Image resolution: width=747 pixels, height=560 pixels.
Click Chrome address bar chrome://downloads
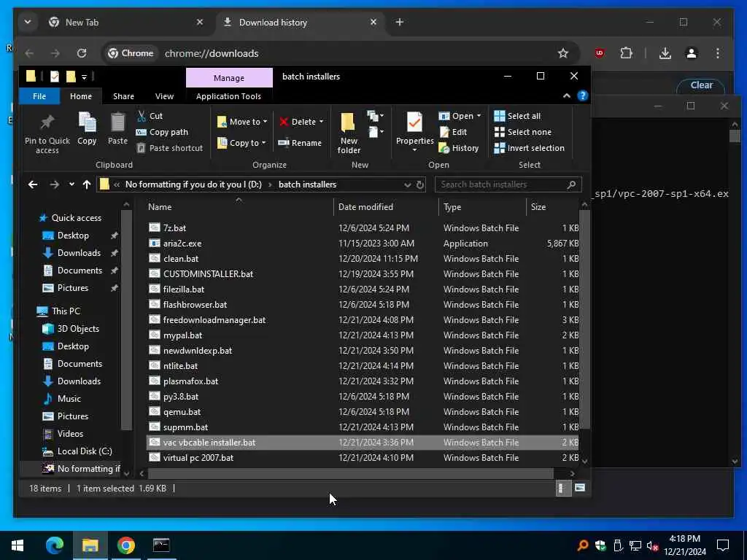[212, 53]
